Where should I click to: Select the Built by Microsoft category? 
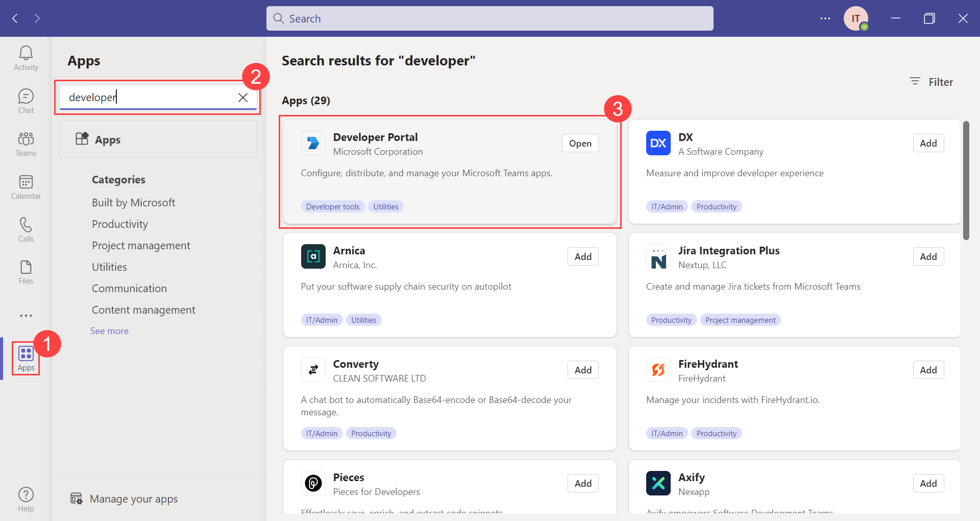coord(133,202)
